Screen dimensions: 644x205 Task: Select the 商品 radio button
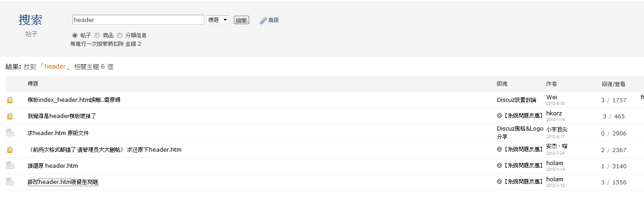97,35
